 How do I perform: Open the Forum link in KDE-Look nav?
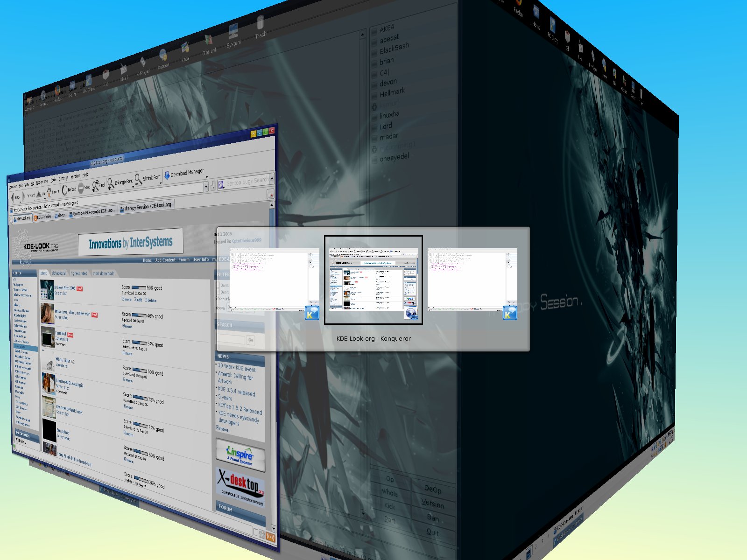pos(184,260)
